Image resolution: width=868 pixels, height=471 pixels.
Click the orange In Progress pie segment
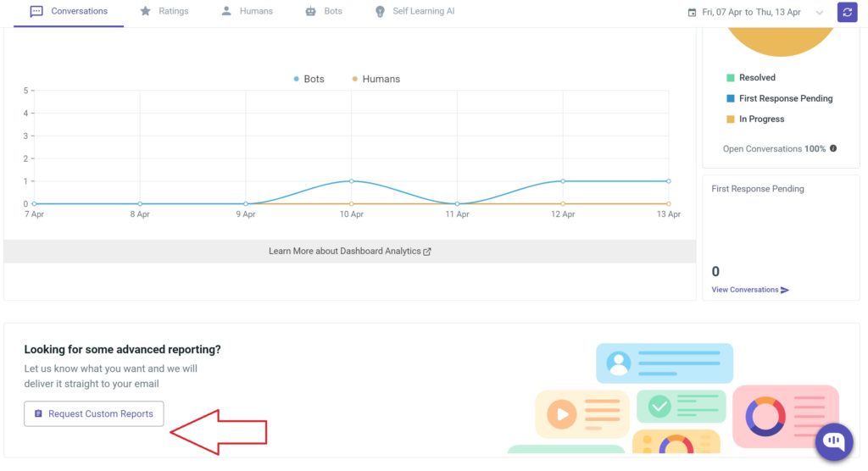781,42
